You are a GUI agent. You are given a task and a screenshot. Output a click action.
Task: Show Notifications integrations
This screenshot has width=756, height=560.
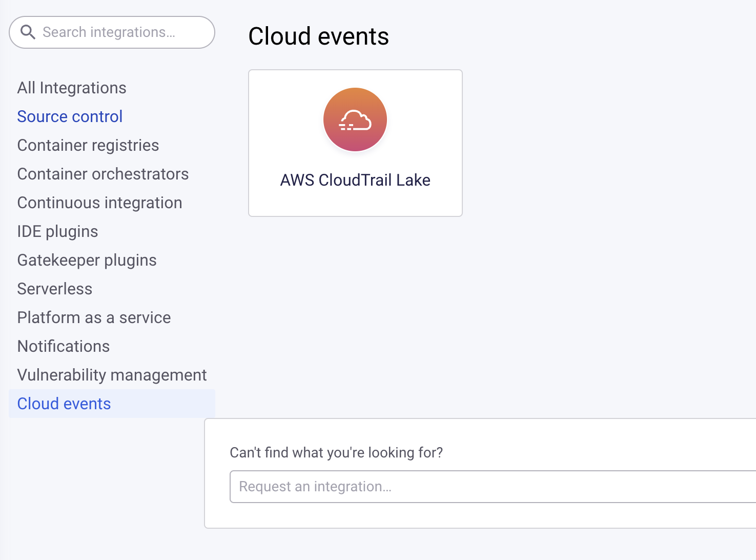[64, 346]
